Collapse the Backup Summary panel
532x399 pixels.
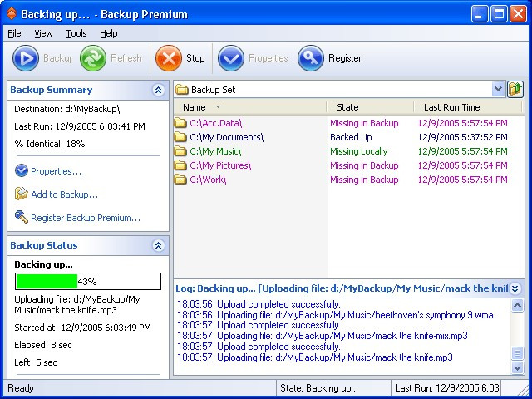click(x=158, y=90)
